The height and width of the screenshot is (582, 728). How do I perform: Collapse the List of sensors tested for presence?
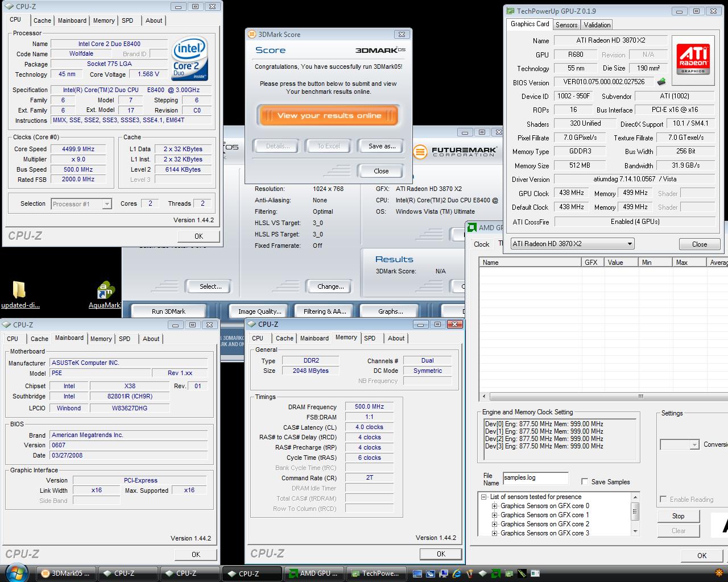coord(485,497)
